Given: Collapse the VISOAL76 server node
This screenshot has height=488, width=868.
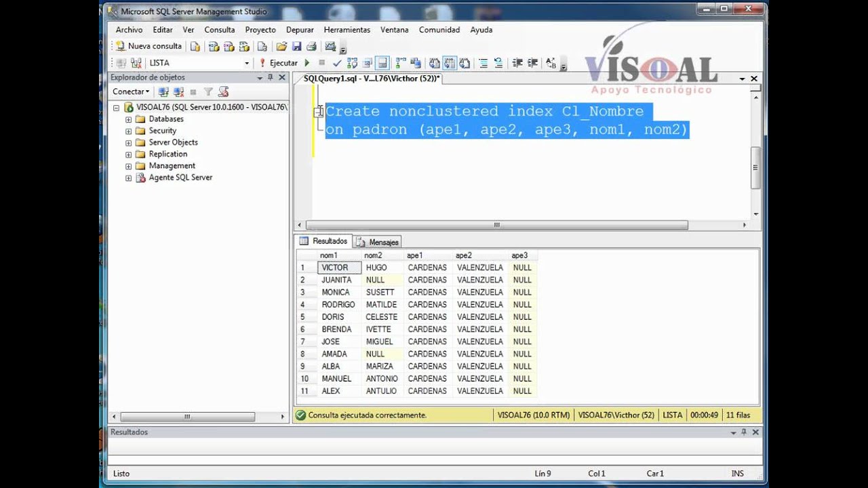Looking at the screenshot, I should [x=116, y=107].
